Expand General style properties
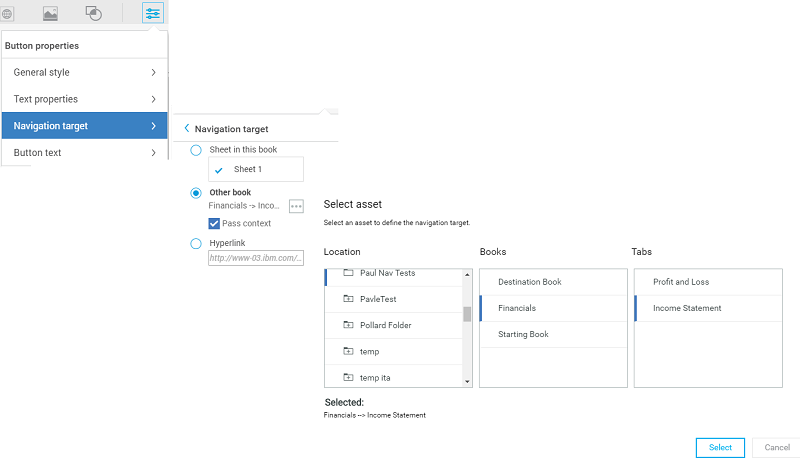Screen dimensions: 800x474 coord(85,72)
